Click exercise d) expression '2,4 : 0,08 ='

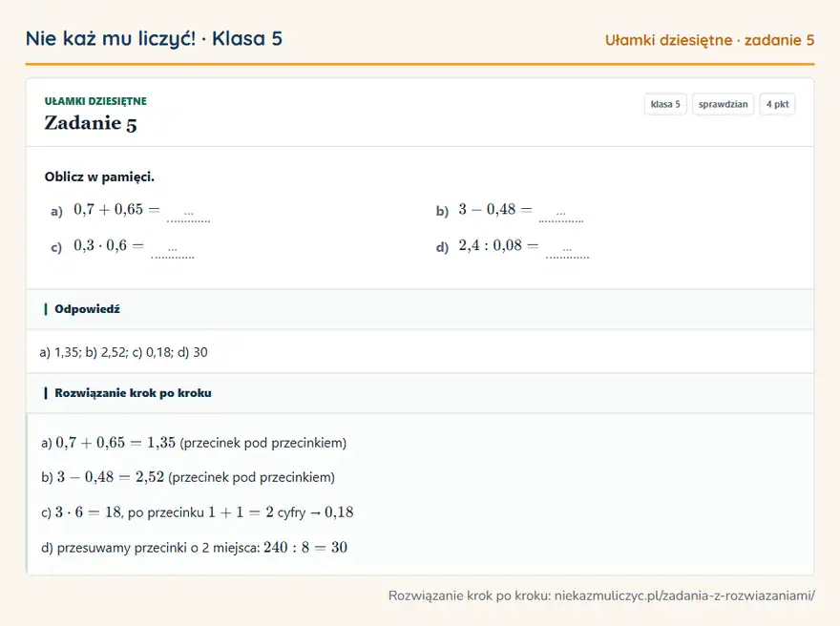tap(498, 246)
